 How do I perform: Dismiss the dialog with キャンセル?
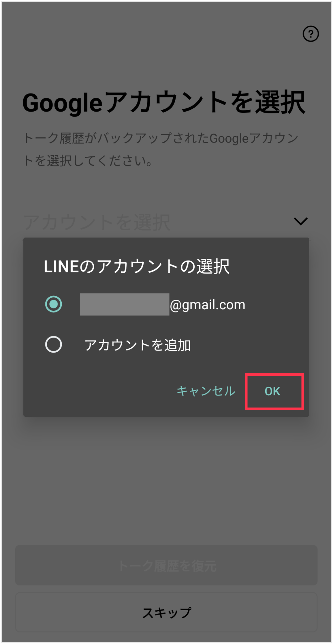pos(206,391)
